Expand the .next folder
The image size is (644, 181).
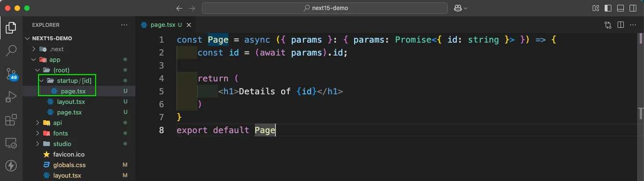tap(79, 49)
